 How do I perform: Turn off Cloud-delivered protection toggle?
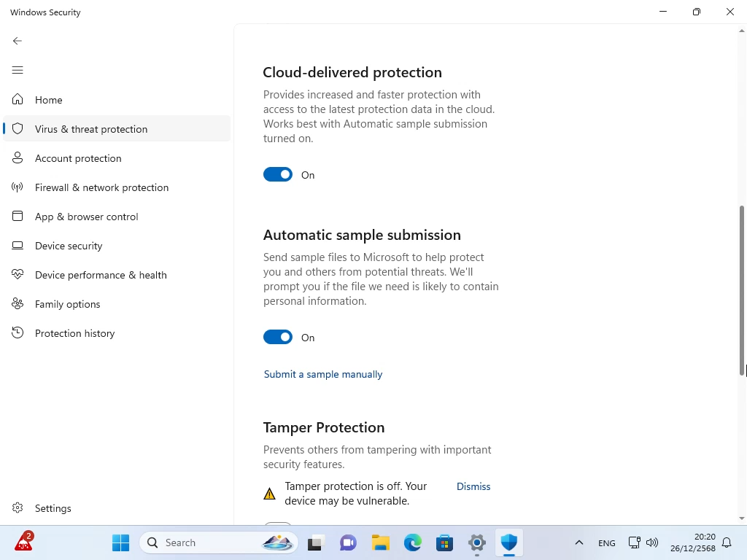[x=278, y=175]
